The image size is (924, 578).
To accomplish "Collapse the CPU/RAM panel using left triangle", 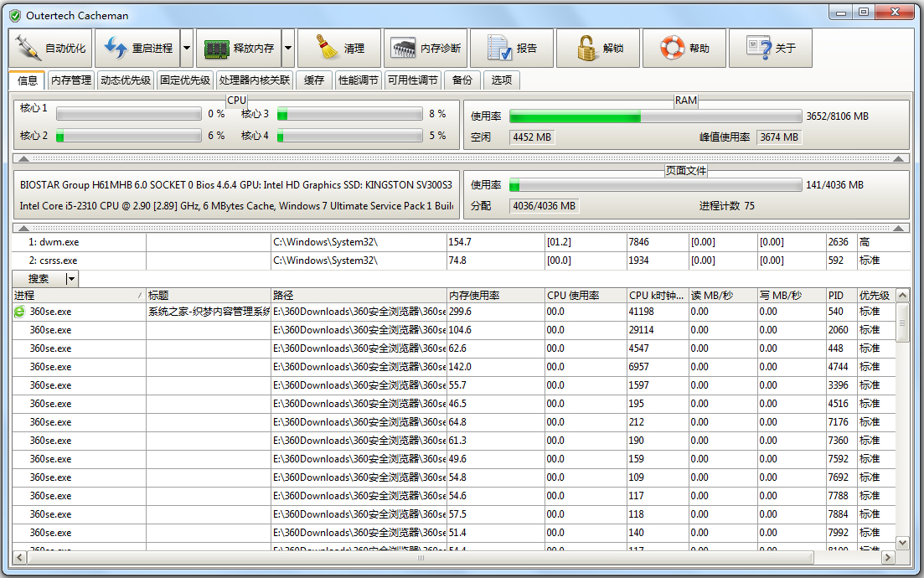I will click(23, 158).
